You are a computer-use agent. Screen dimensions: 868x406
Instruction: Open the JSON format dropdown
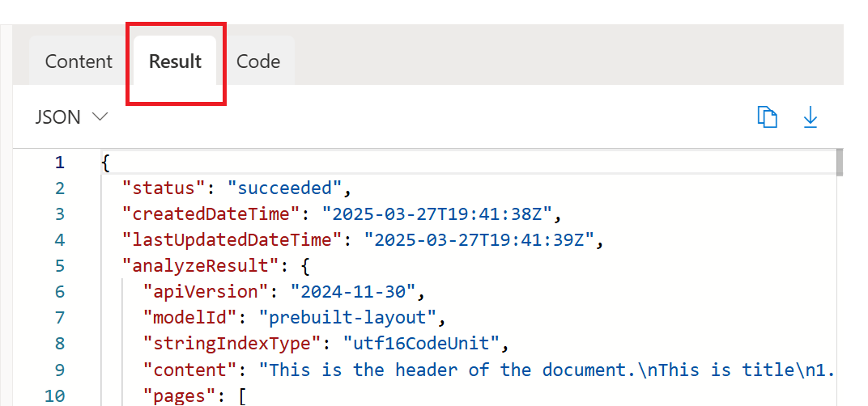tap(72, 117)
